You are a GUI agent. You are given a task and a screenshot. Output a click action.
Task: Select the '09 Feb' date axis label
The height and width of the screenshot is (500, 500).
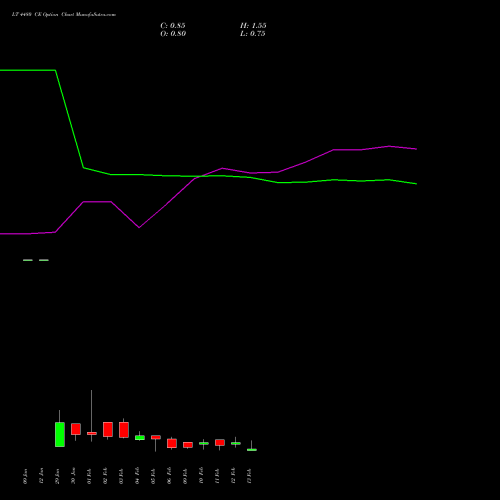click(x=185, y=476)
